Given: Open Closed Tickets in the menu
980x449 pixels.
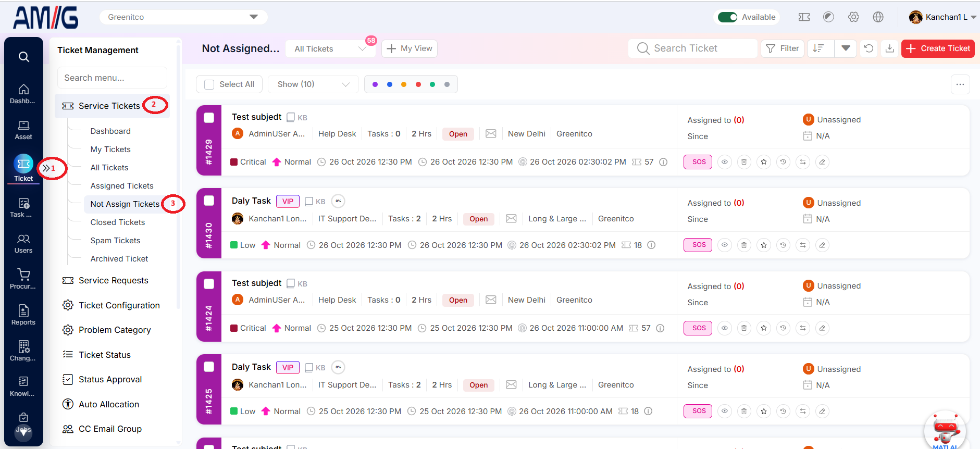Looking at the screenshot, I should 118,222.
